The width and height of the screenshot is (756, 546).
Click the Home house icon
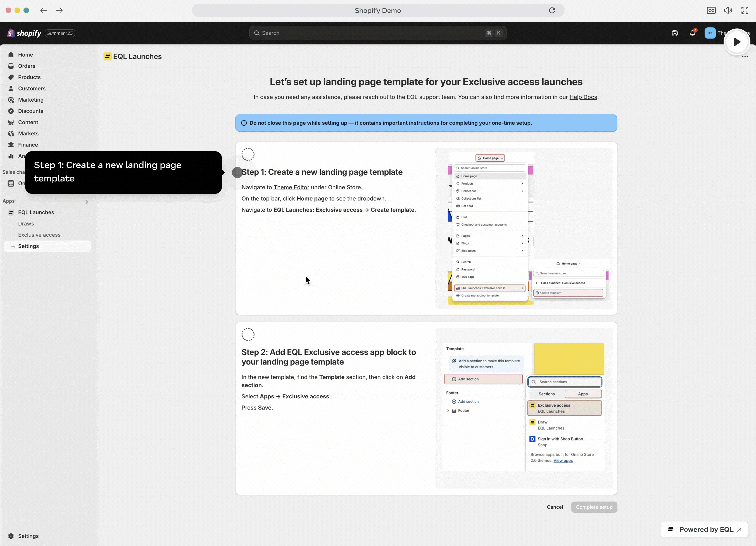pos(11,55)
